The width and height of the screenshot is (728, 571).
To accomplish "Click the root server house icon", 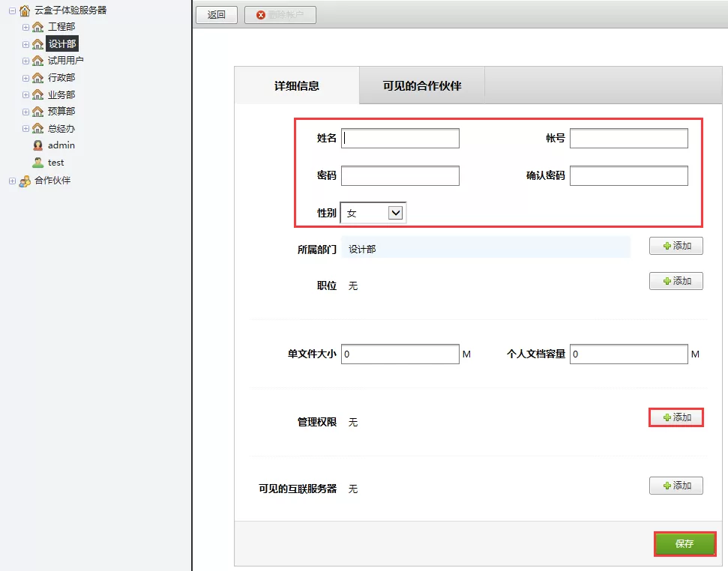I will (25, 10).
